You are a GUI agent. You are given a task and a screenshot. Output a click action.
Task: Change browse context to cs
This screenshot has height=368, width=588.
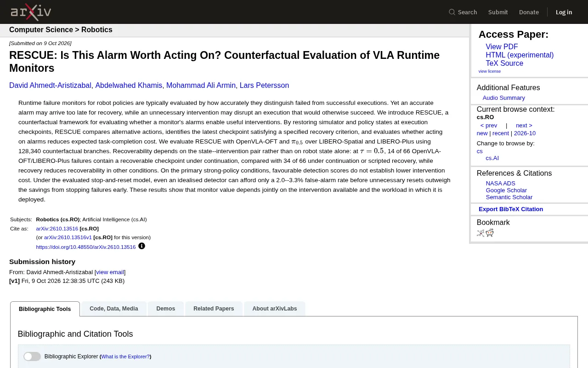click(x=480, y=151)
